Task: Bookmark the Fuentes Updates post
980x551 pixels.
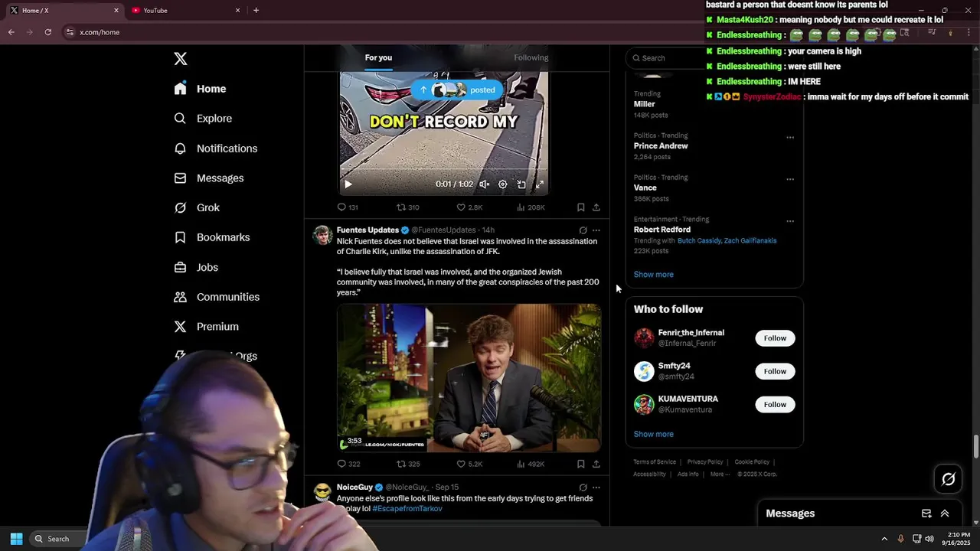Action: pos(580,464)
